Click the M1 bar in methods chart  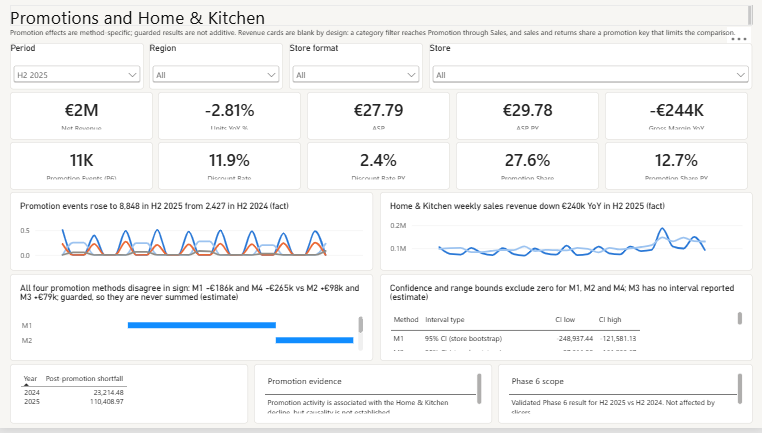click(202, 325)
